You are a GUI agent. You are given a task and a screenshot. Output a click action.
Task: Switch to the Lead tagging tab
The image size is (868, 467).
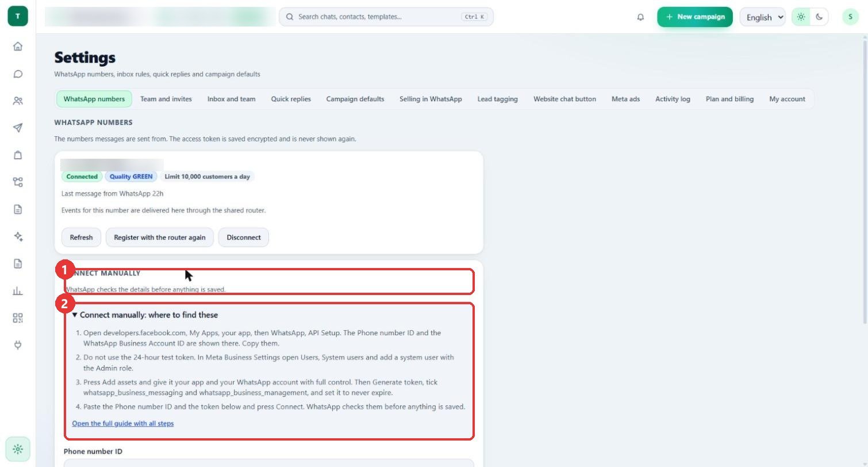tap(497, 99)
